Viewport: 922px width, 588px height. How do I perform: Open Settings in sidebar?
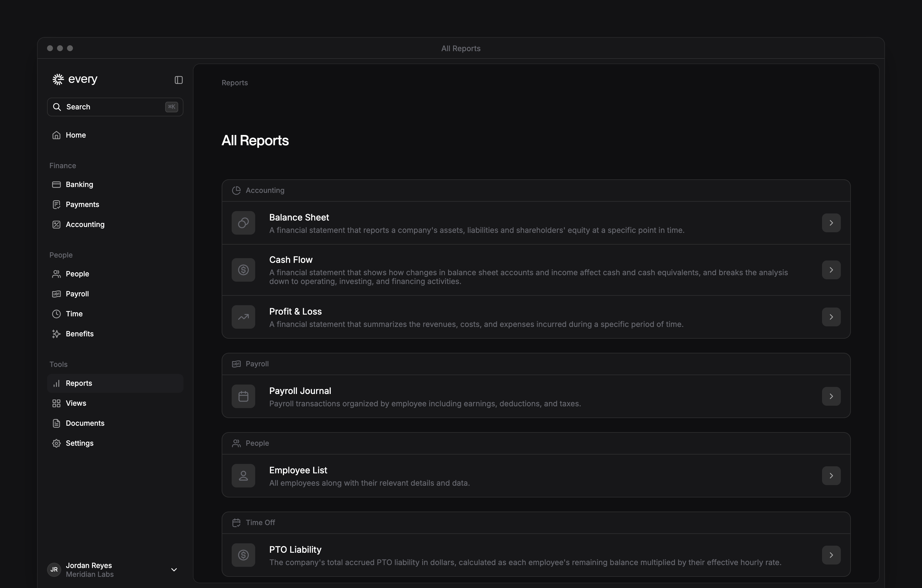[x=115, y=443]
